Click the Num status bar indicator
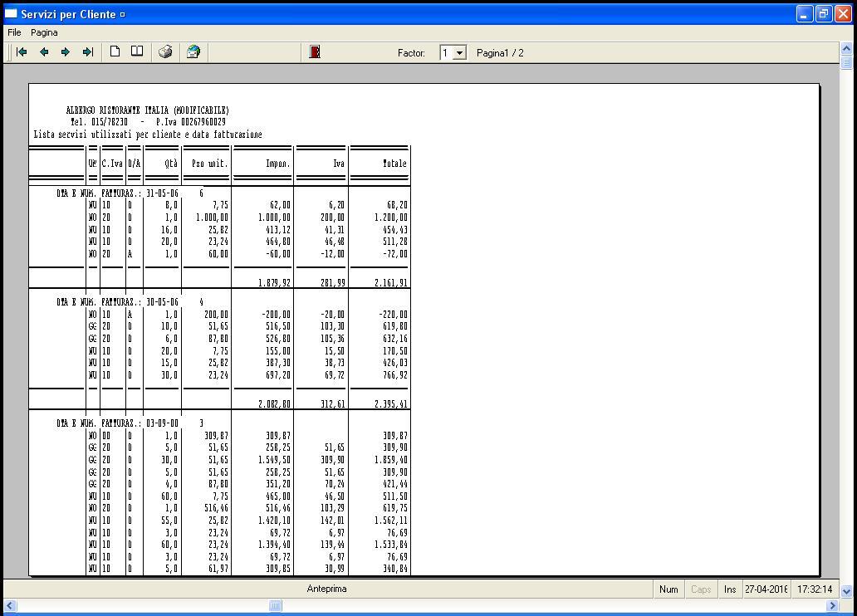 [x=668, y=589]
